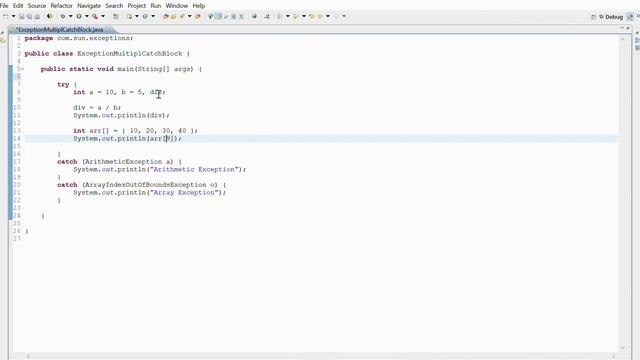This screenshot has width=640, height=360.
Task: Click the "Array Exception" string literal
Action: pos(184,193)
